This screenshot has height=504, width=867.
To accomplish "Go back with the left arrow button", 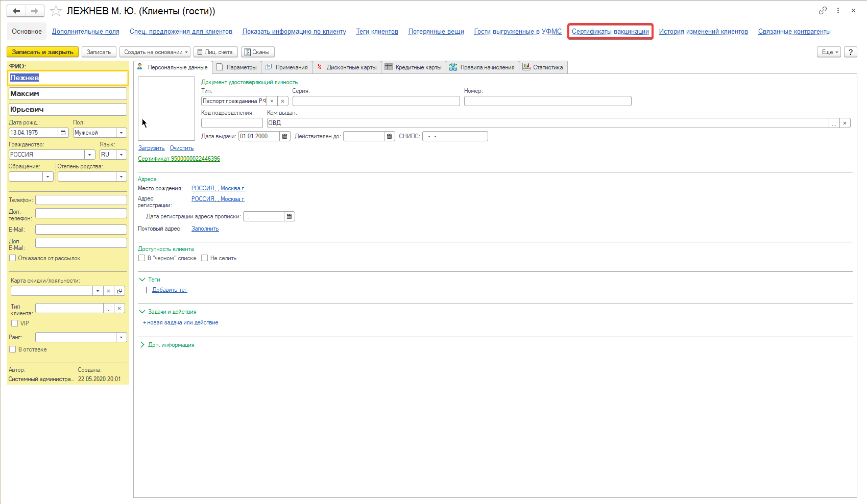I will pyautogui.click(x=16, y=11).
